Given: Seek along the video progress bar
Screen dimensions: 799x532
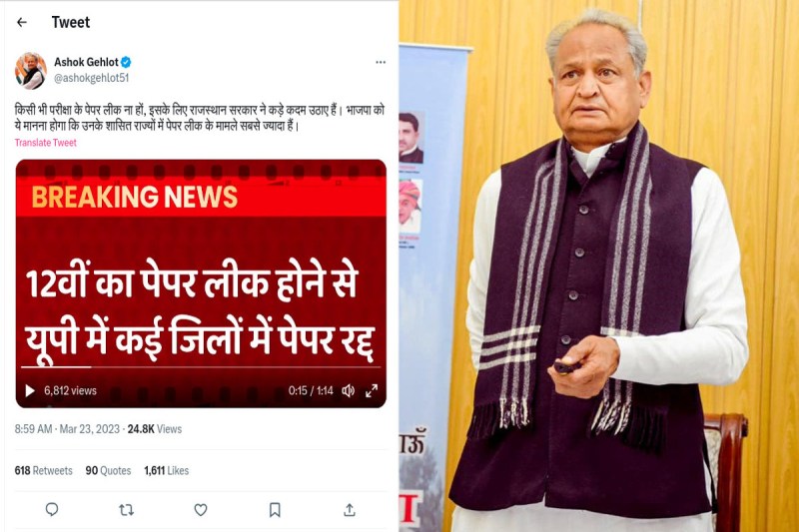Looking at the screenshot, I should coord(201,366).
